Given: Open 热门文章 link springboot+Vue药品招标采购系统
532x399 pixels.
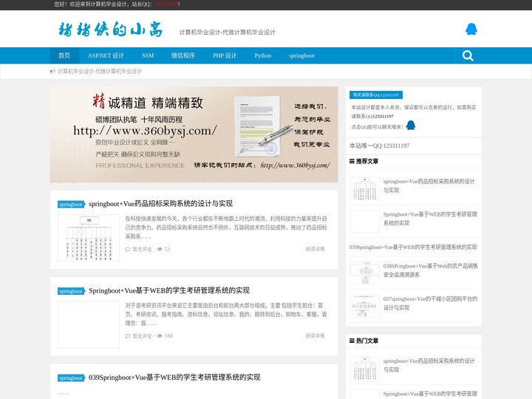Looking at the screenshot, I should coord(429,366).
